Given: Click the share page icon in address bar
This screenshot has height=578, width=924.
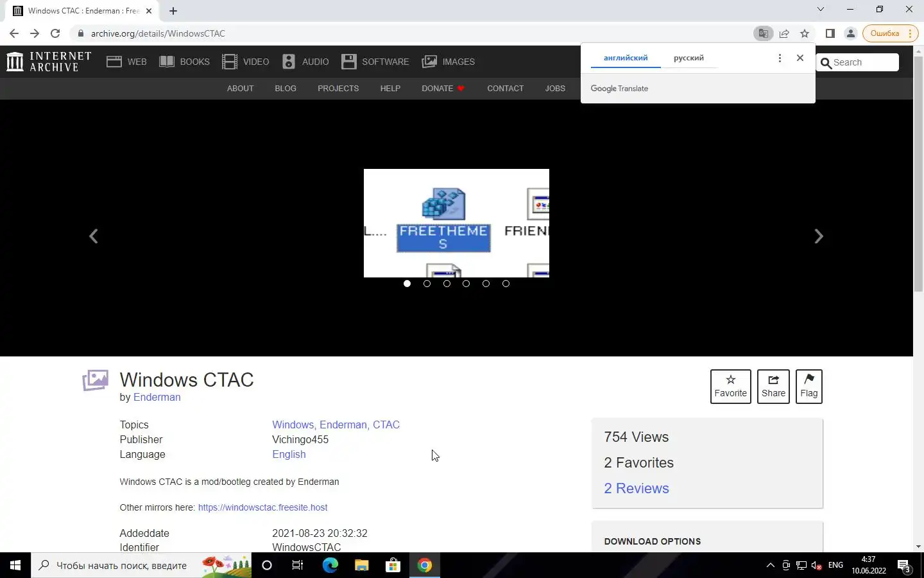Looking at the screenshot, I should tap(784, 33).
